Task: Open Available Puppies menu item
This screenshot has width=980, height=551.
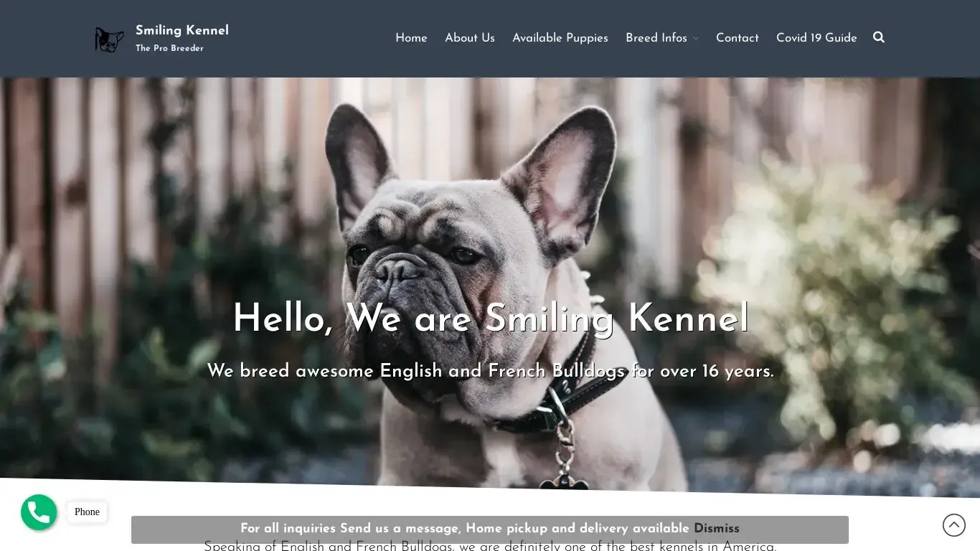Action: (560, 38)
